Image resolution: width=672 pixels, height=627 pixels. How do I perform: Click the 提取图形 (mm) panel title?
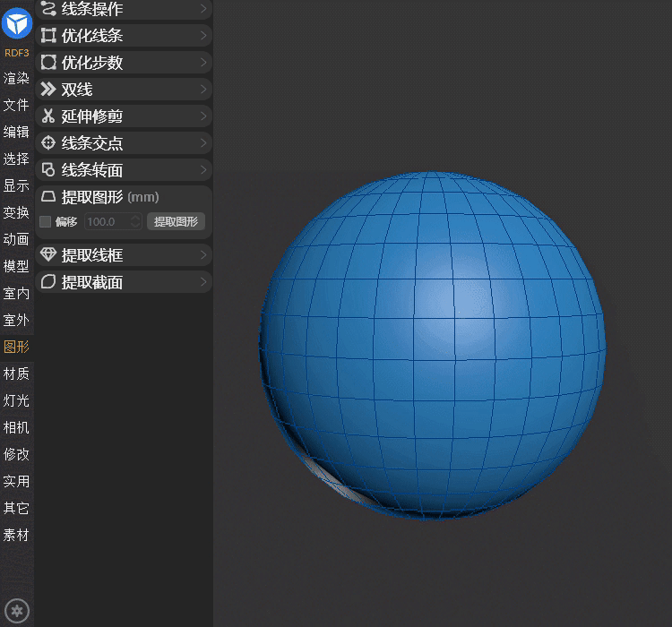point(110,197)
